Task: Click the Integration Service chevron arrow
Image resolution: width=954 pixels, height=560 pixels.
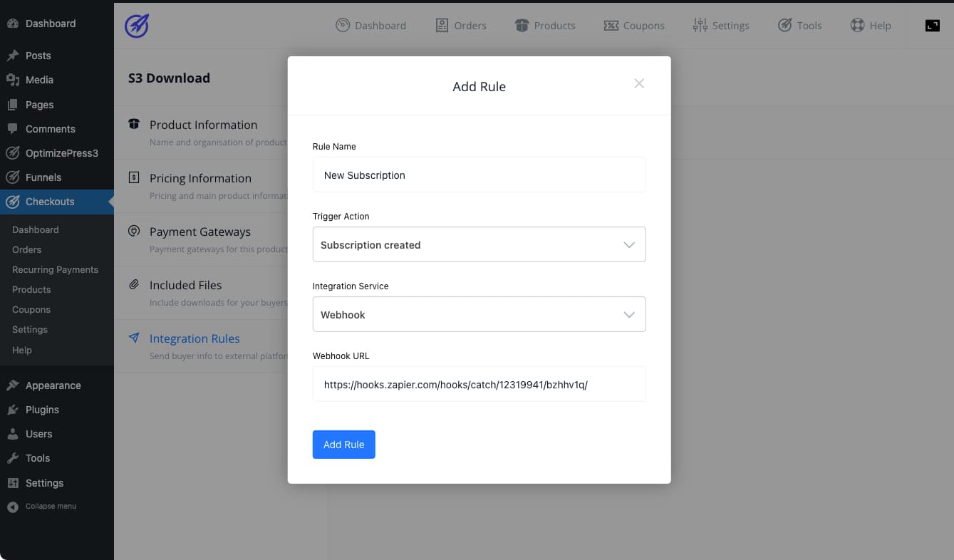Action: (629, 315)
